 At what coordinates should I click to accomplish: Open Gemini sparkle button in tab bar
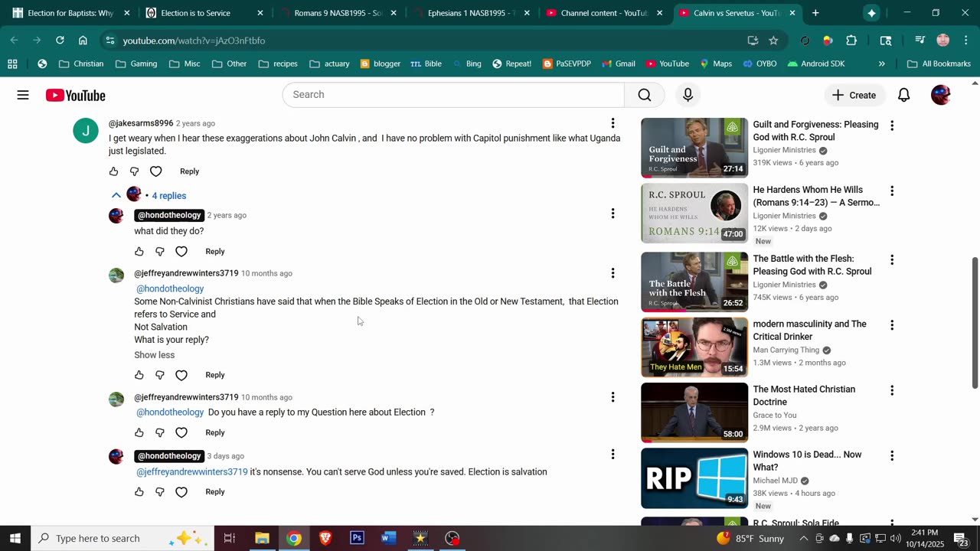click(x=871, y=13)
